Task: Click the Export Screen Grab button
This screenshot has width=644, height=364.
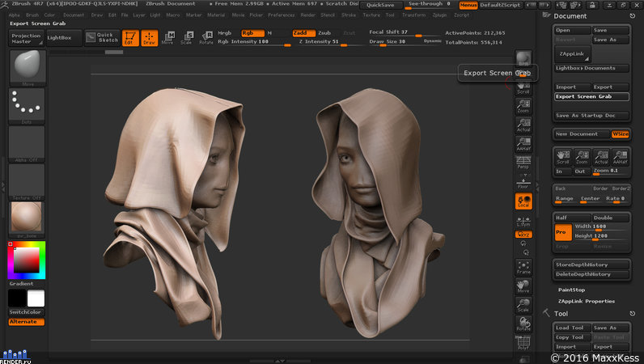Action: click(591, 96)
